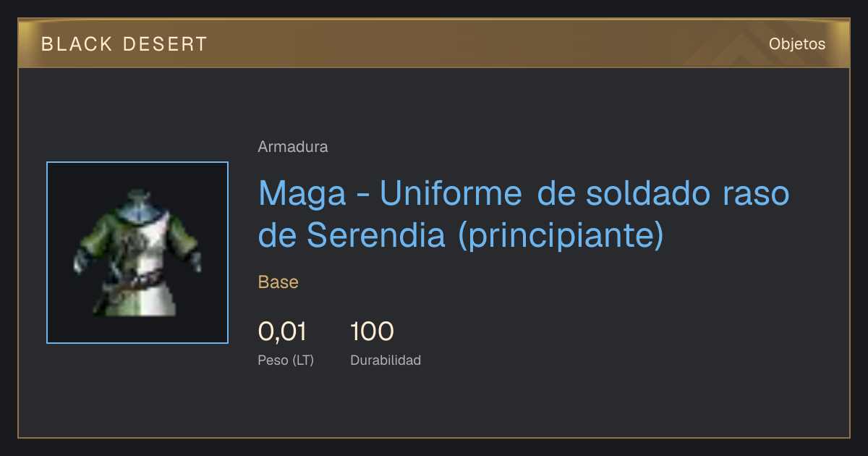The width and height of the screenshot is (868, 456).
Task: Select the Base grade label
Action: pos(278,282)
